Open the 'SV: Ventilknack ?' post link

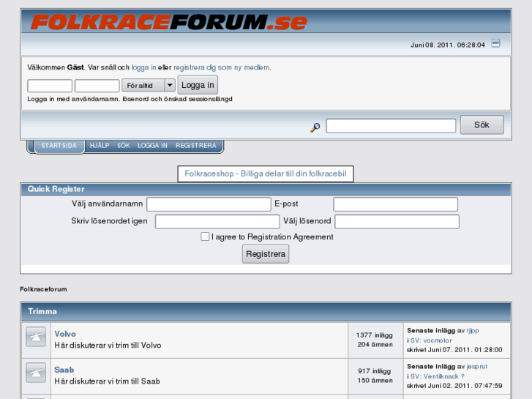tap(438, 376)
